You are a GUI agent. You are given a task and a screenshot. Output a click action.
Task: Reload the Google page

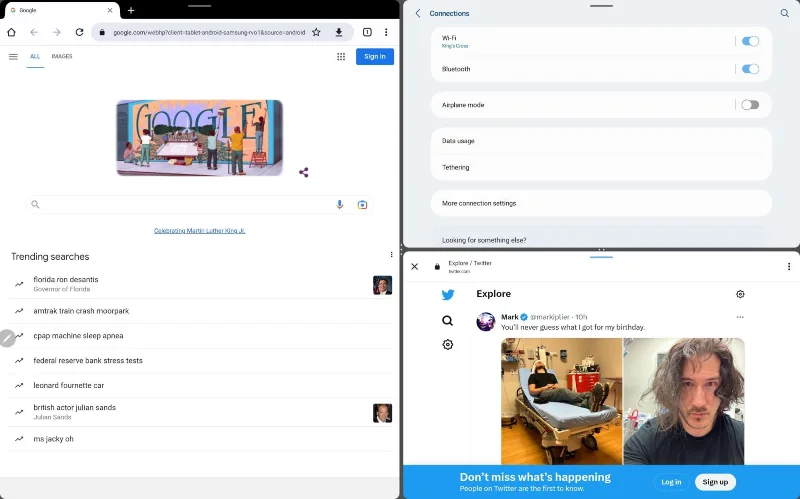point(79,32)
